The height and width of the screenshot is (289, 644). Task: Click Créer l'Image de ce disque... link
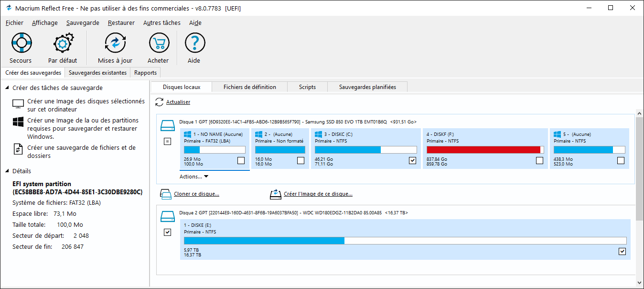click(x=318, y=194)
